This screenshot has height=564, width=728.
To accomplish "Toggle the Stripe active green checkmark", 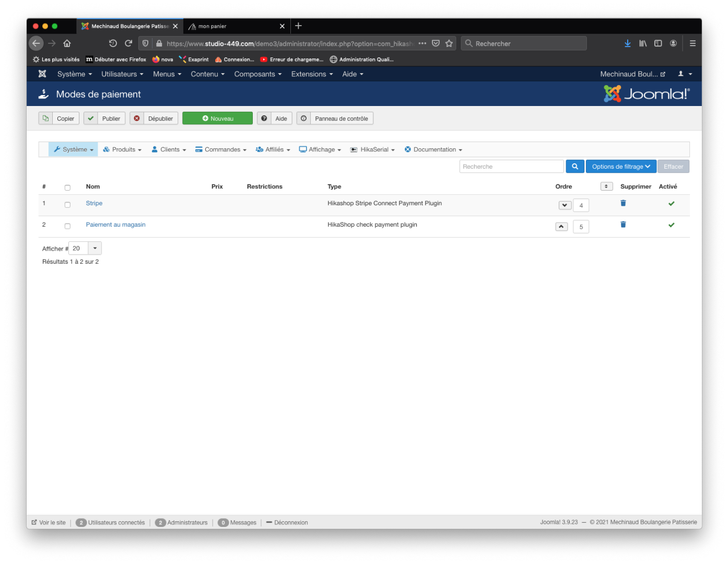I will pyautogui.click(x=671, y=204).
